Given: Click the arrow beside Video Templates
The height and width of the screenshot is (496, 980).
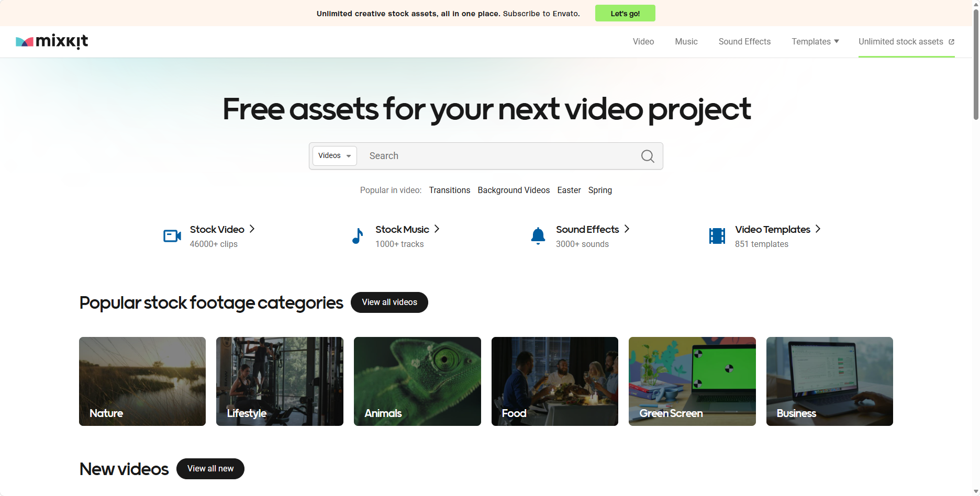Looking at the screenshot, I should coord(818,229).
